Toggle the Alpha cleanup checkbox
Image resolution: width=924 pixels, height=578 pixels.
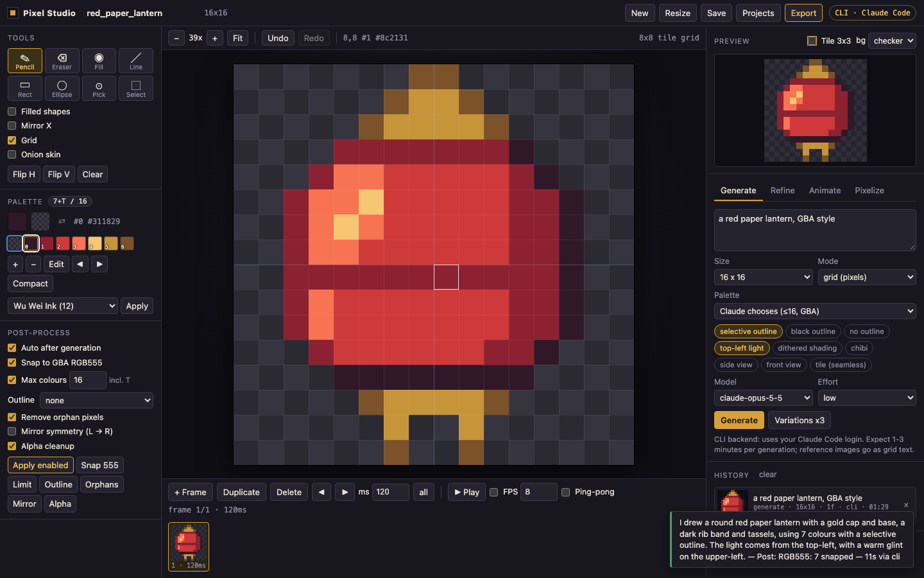tap(12, 446)
